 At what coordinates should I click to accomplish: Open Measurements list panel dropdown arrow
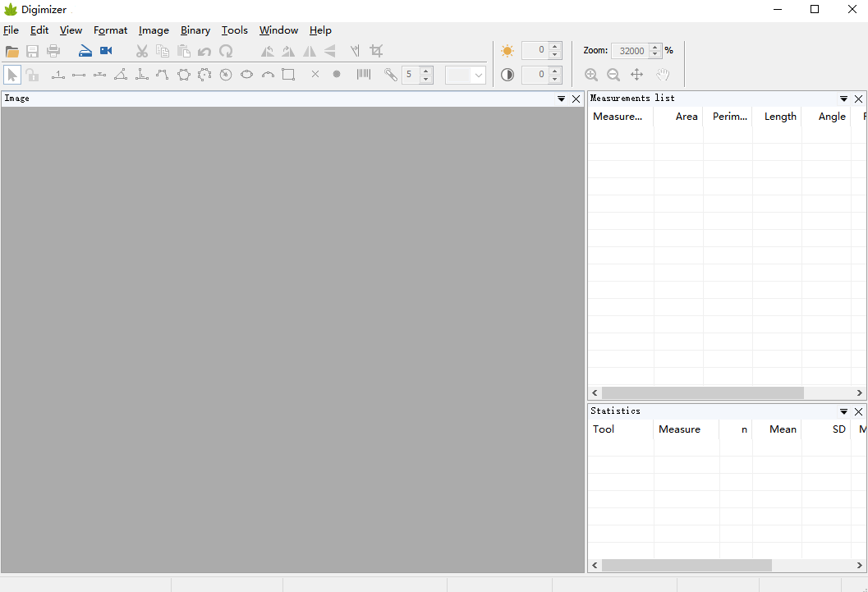point(843,99)
